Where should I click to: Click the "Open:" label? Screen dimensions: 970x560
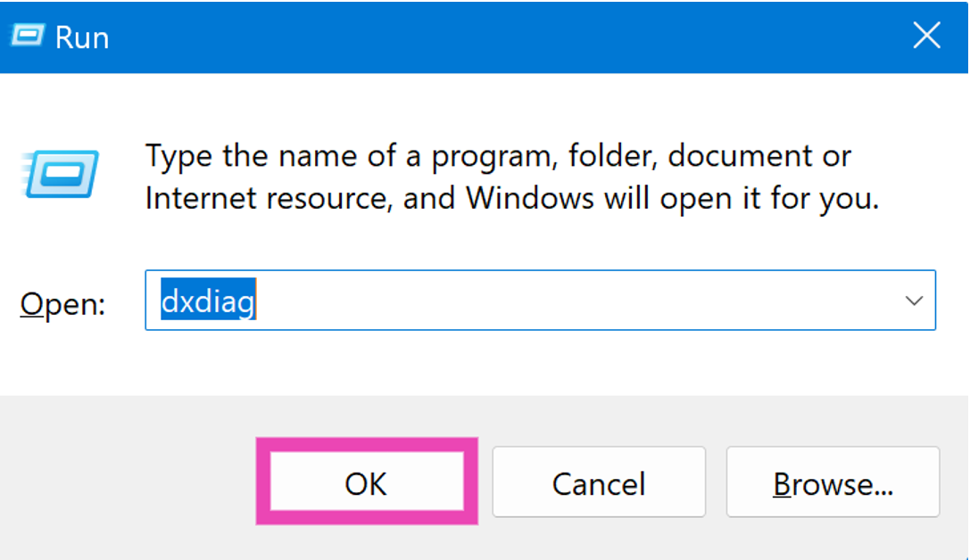pos(62,304)
